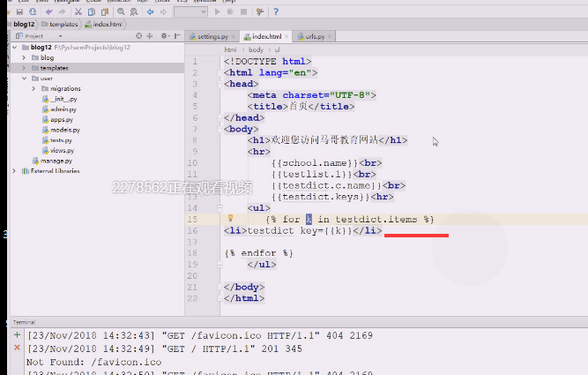The image size is (588, 375).
Task: Click the yellow lightbulb on line 15
Action: (x=231, y=218)
